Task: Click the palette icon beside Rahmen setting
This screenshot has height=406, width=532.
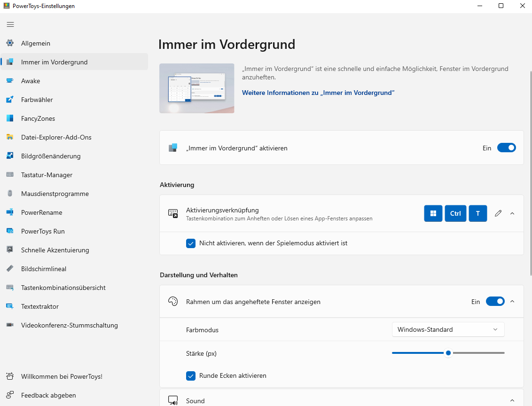Action: 173,302
